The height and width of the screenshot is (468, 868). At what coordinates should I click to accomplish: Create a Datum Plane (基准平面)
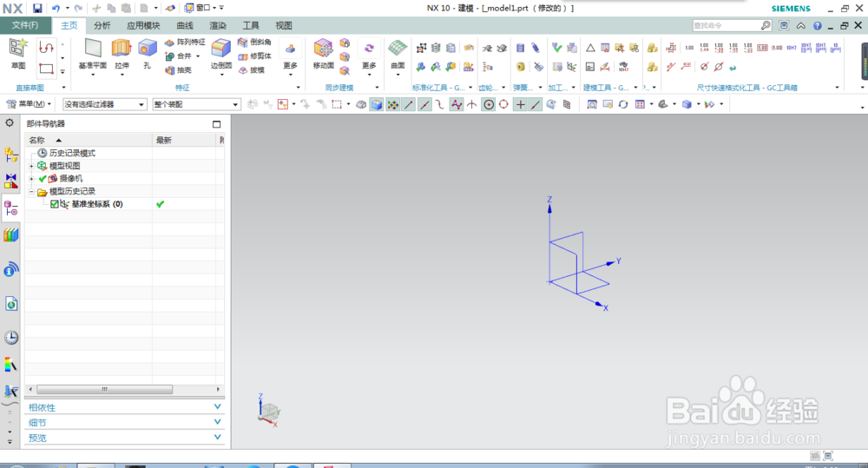[x=93, y=55]
